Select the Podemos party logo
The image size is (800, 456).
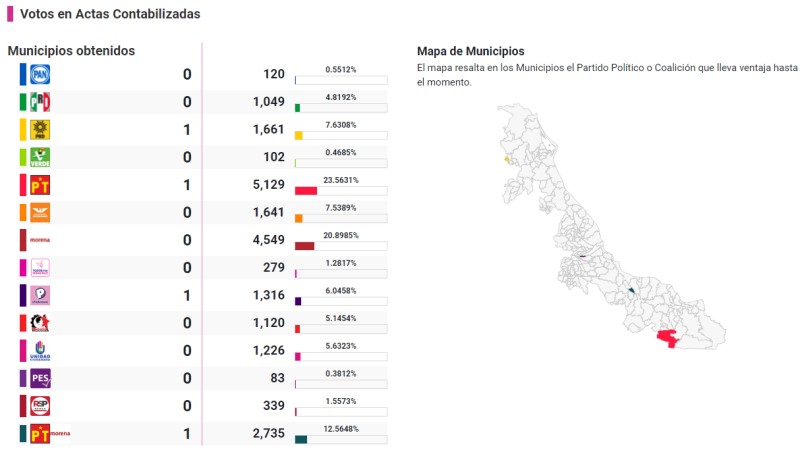click(40, 295)
